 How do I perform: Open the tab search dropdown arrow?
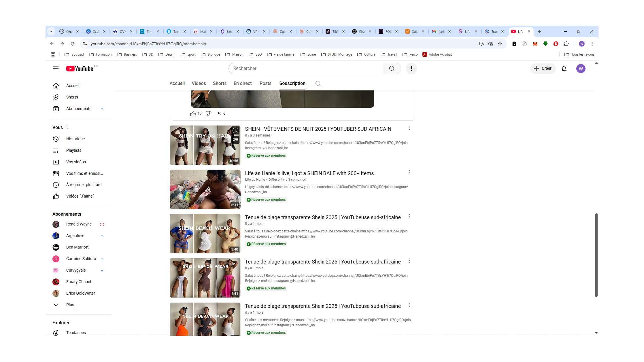(x=51, y=31)
